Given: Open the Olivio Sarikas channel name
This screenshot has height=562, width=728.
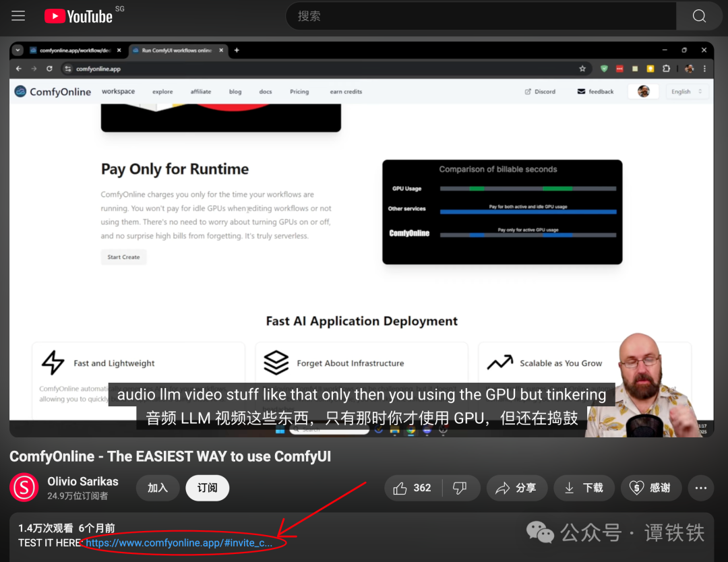Looking at the screenshot, I should click(x=83, y=481).
